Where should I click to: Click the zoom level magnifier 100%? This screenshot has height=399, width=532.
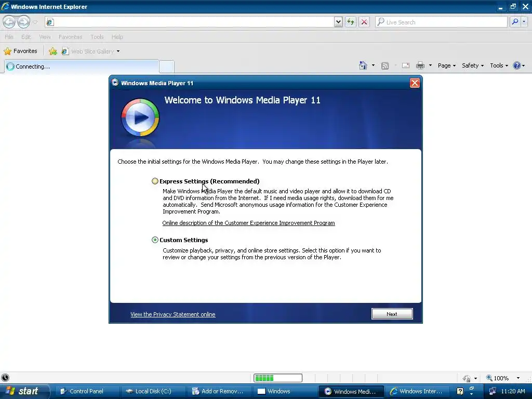tap(497, 378)
